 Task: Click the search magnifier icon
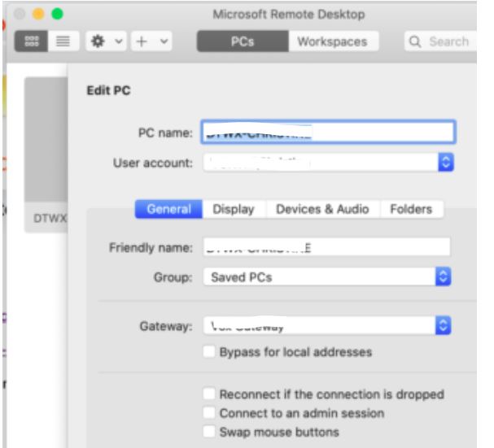click(x=415, y=41)
